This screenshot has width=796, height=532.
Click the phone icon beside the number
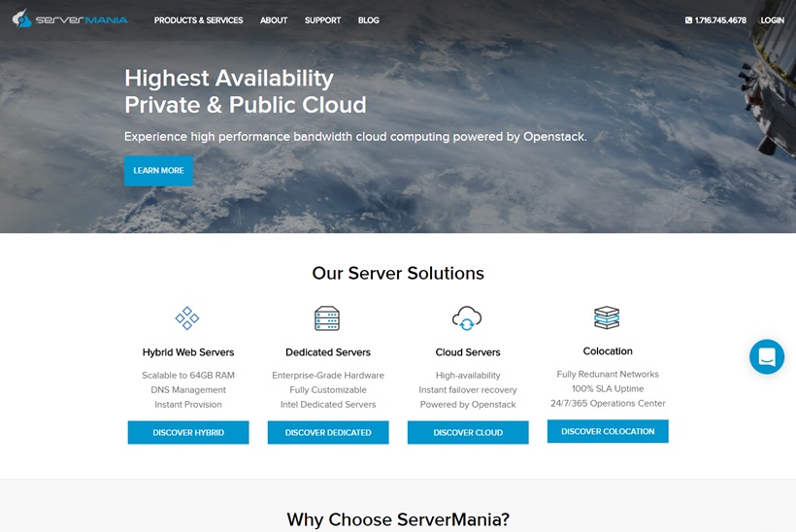click(688, 20)
